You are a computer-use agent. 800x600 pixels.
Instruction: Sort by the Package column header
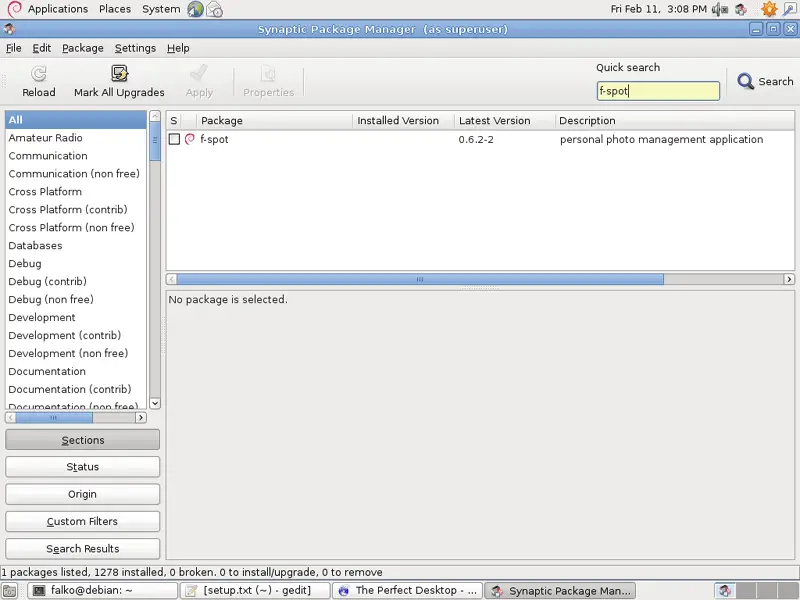[274, 121]
